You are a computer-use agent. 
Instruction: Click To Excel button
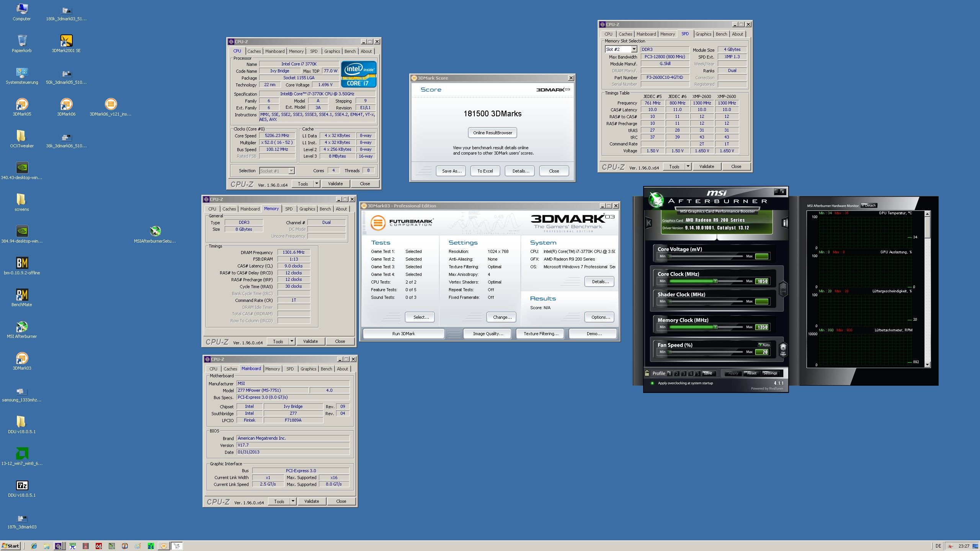click(x=485, y=171)
